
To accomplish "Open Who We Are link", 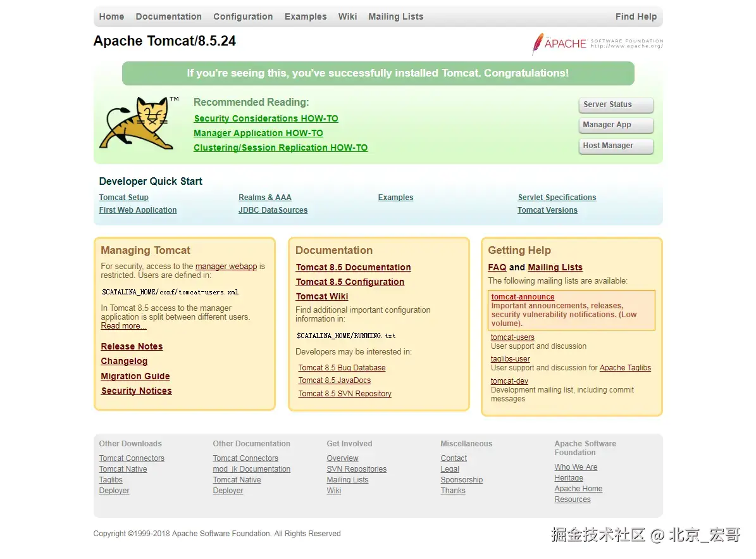I will tap(576, 467).
